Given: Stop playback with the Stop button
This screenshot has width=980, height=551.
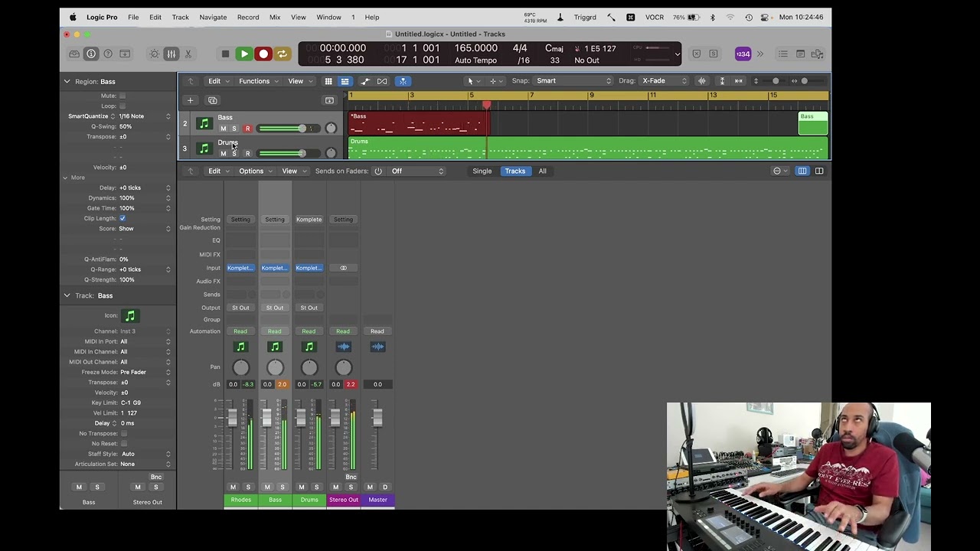Looking at the screenshot, I should tap(225, 54).
